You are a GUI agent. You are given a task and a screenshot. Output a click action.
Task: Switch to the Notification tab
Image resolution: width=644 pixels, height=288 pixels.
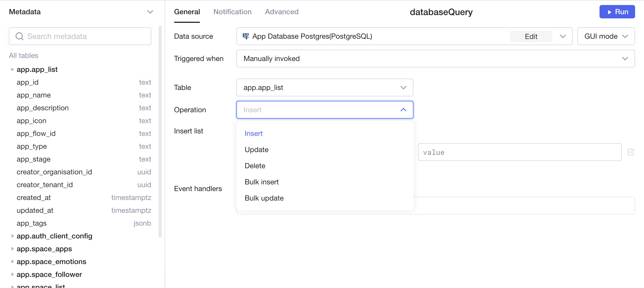click(x=232, y=12)
